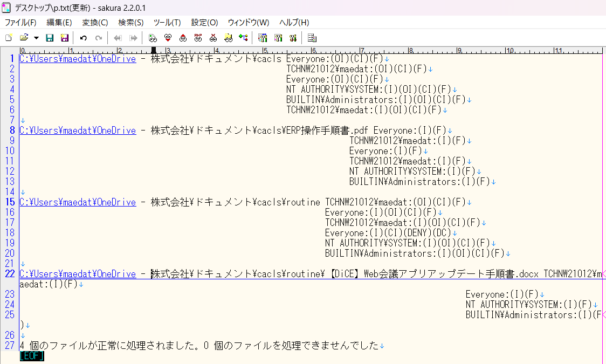Save the file under a new name
The height and width of the screenshot is (364, 606).
tap(65, 37)
